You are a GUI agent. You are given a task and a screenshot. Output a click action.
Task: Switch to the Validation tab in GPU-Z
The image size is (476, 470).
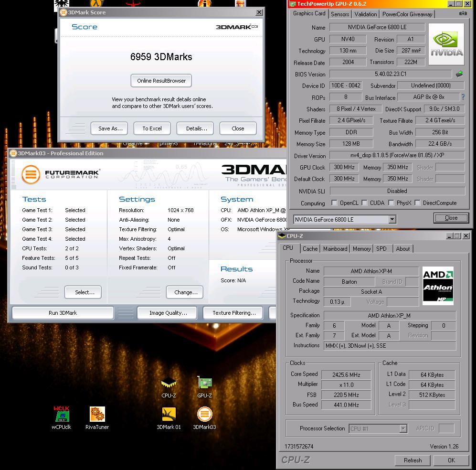pos(366,14)
